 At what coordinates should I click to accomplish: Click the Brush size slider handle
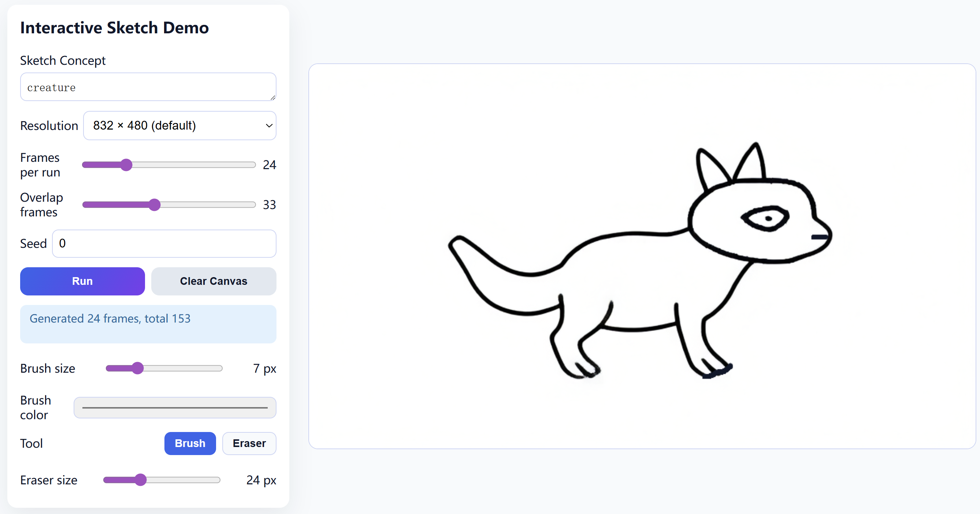[x=138, y=368]
